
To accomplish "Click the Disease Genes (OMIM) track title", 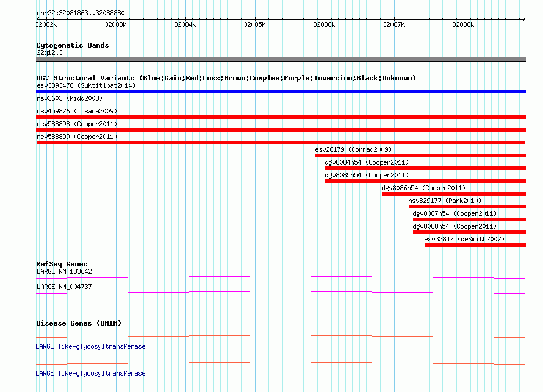I will pyautogui.click(x=79, y=323).
